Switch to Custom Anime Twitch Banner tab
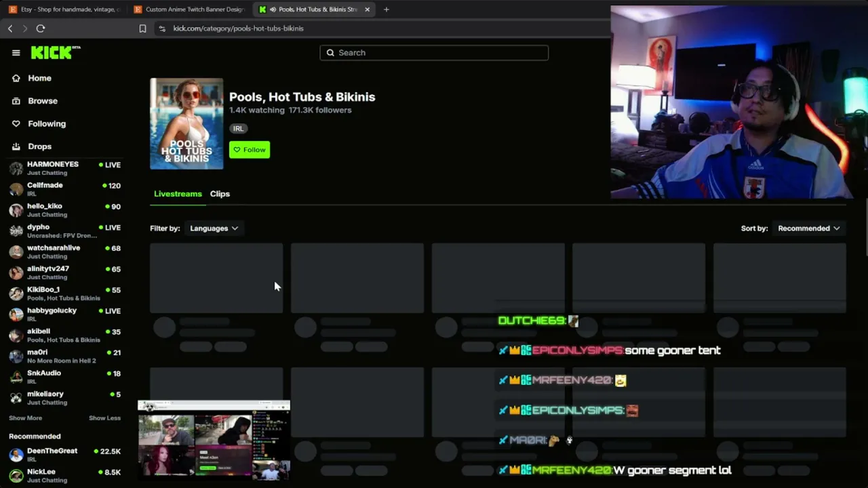This screenshot has width=868, height=488. pos(189,9)
